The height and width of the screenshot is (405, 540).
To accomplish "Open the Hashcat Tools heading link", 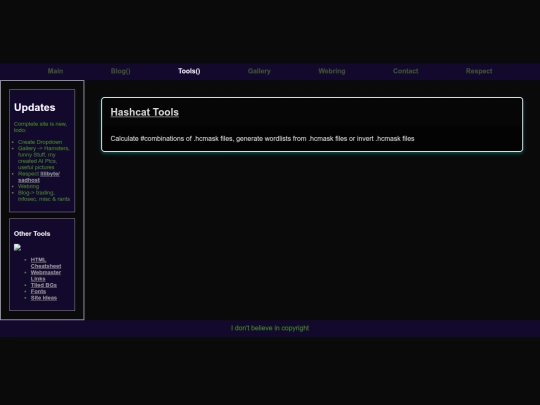I will click(145, 112).
